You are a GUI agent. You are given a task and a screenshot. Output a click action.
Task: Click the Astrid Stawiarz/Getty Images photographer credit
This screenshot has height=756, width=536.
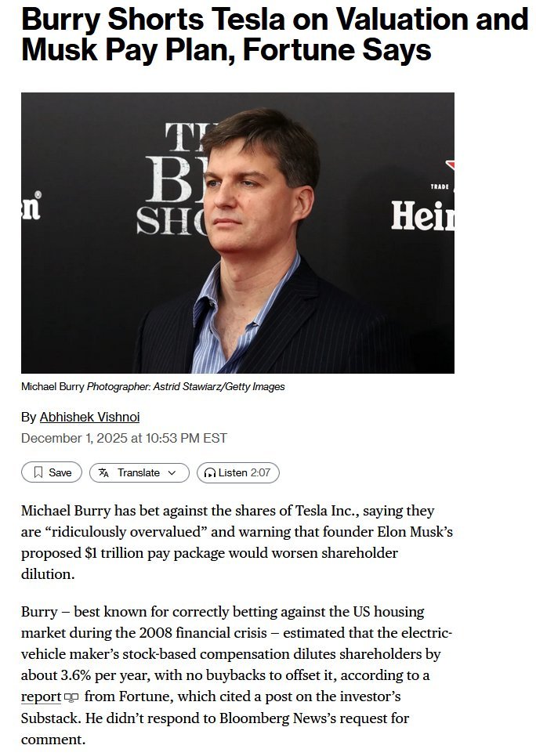click(x=219, y=386)
